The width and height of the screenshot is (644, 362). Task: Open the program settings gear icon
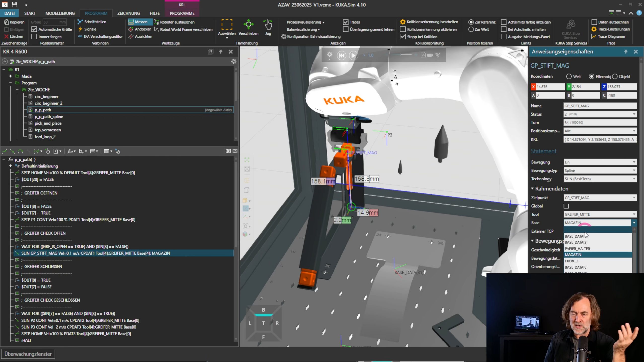pyautogui.click(x=234, y=62)
